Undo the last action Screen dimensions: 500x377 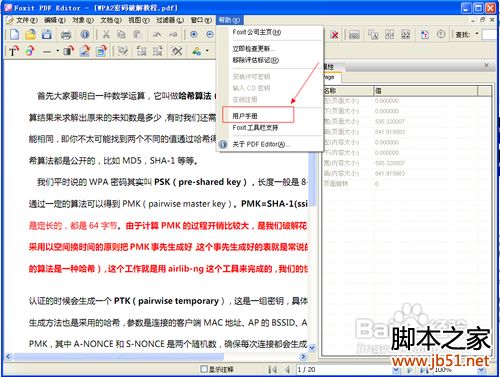pyautogui.click(x=157, y=34)
